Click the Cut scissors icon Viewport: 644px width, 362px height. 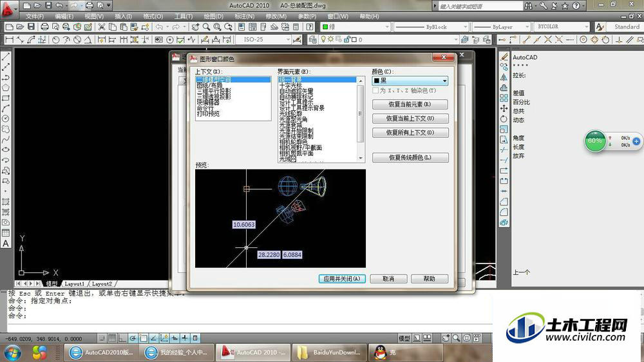(x=101, y=26)
